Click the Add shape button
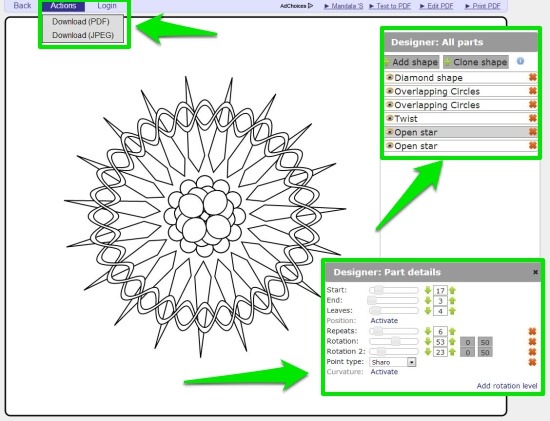The image size is (550, 421). coord(412,62)
